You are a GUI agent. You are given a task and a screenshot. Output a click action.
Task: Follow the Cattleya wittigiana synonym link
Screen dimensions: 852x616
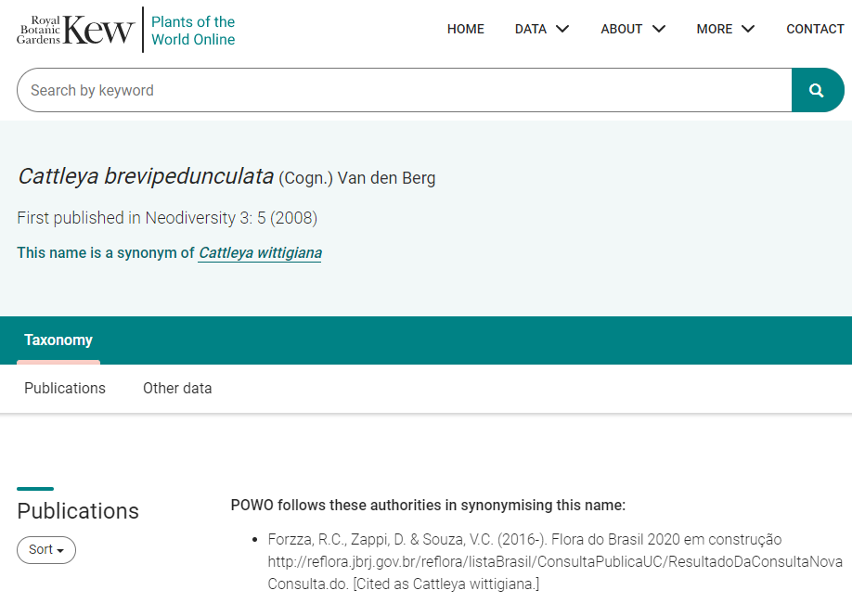(260, 253)
